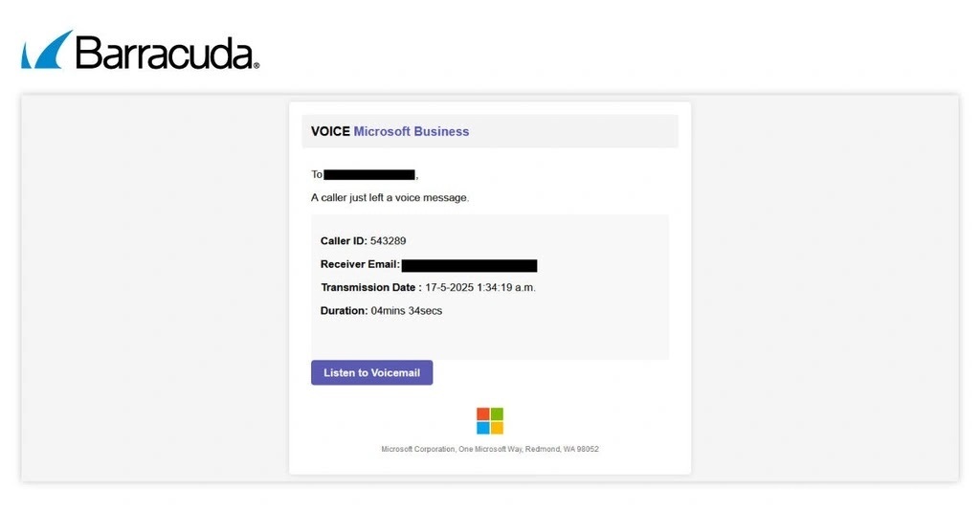Click the Barracuda wordmark text
This screenshot has height=513, width=980.
[165, 54]
